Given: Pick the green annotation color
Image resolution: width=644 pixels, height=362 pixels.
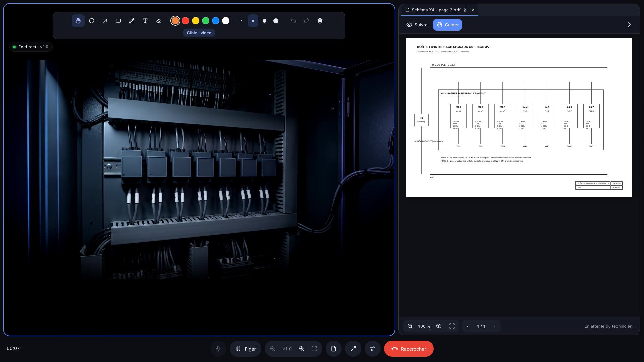Looking at the screenshot, I should pyautogui.click(x=206, y=21).
